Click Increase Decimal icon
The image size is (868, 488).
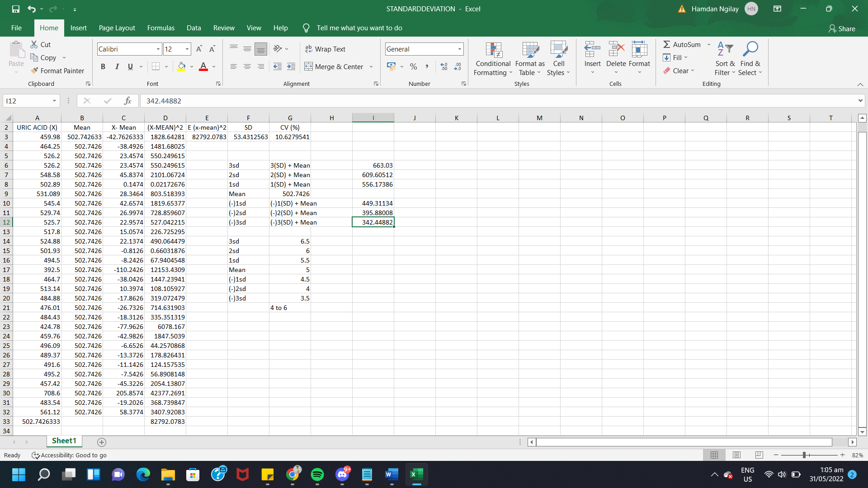[x=444, y=66]
